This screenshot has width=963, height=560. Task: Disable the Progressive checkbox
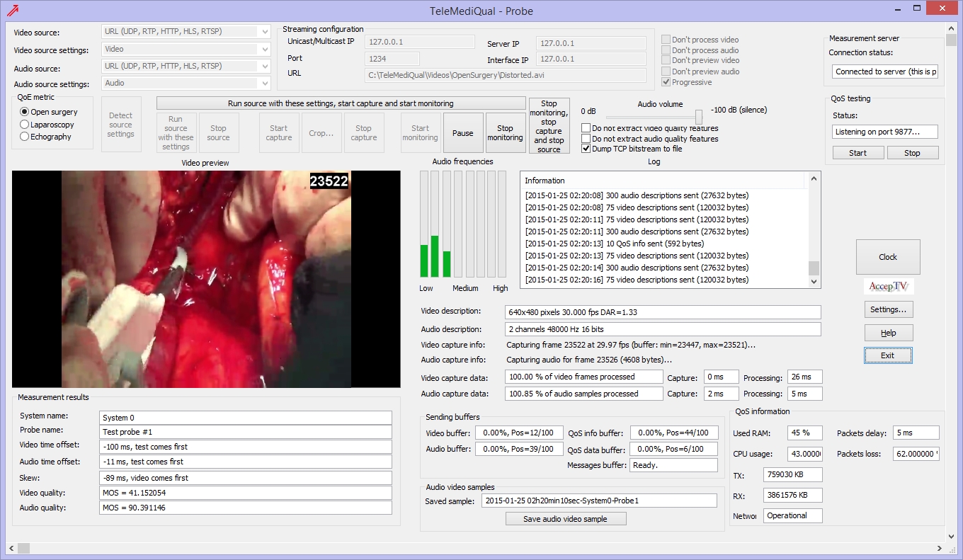(x=666, y=81)
